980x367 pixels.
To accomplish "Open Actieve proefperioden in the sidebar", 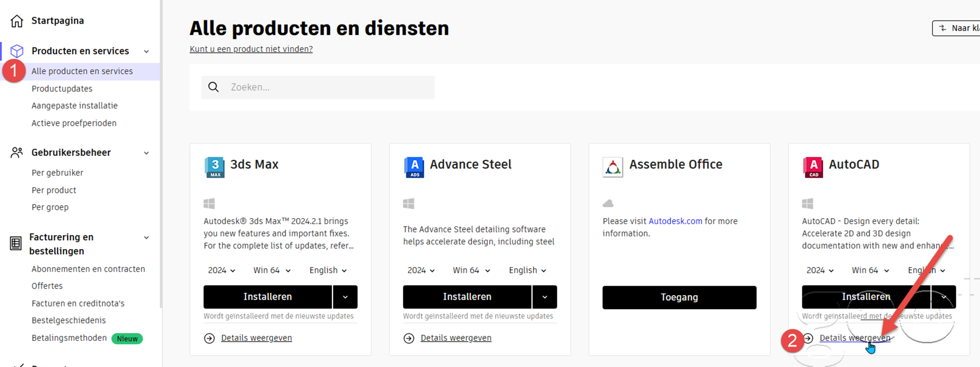I will (x=74, y=123).
